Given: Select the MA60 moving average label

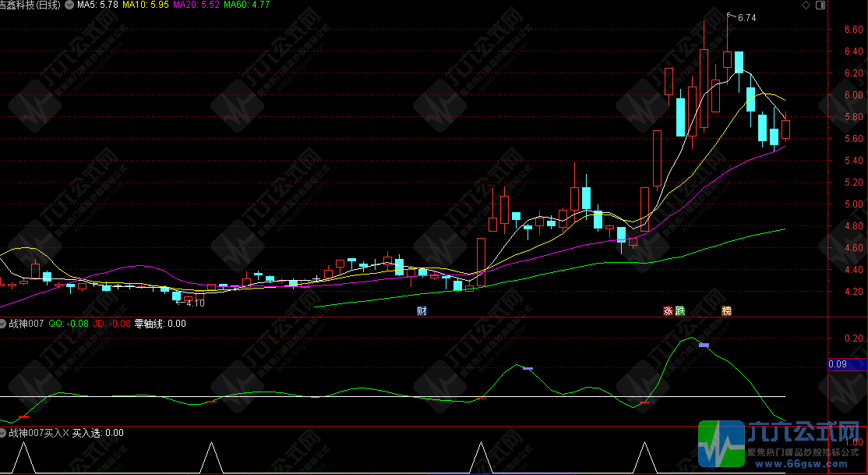Looking at the screenshot, I should 246,5.
